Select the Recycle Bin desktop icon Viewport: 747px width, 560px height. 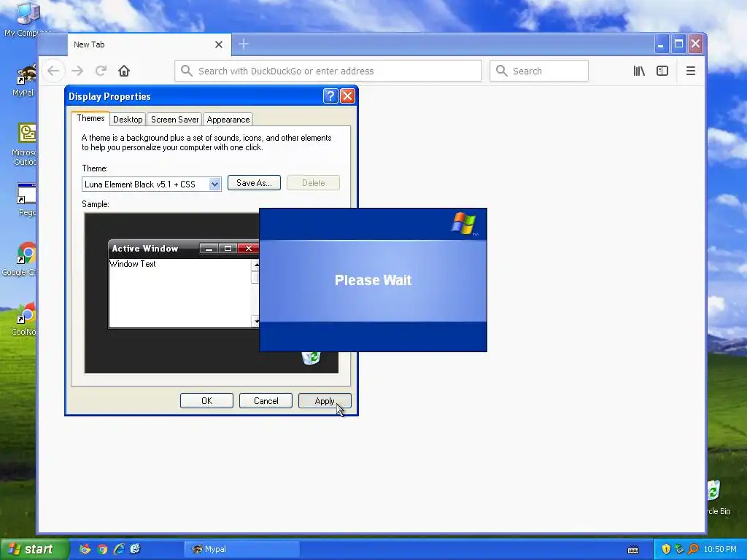click(x=717, y=497)
